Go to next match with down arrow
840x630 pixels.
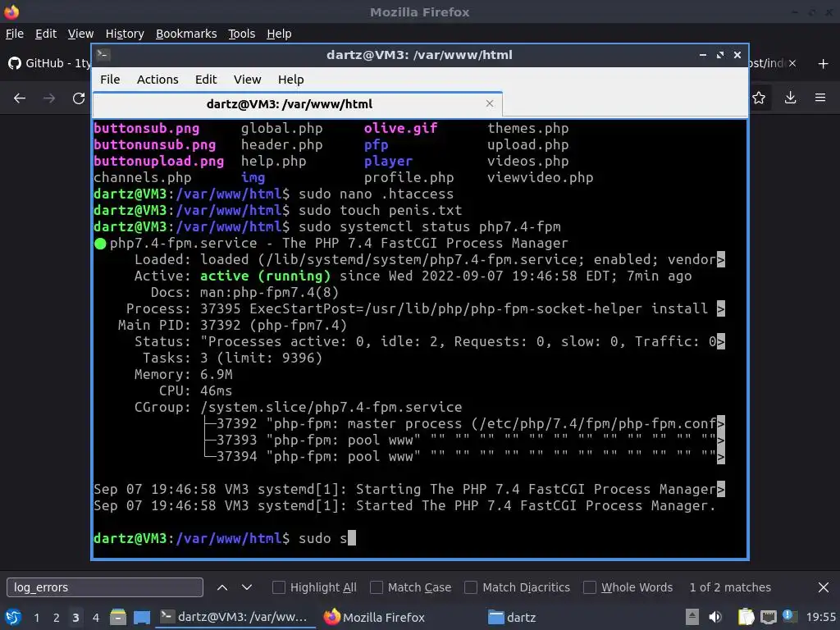tap(246, 587)
